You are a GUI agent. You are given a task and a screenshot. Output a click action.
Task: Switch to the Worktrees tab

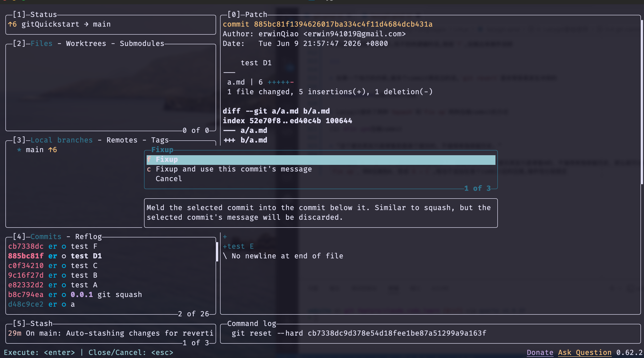86,43
